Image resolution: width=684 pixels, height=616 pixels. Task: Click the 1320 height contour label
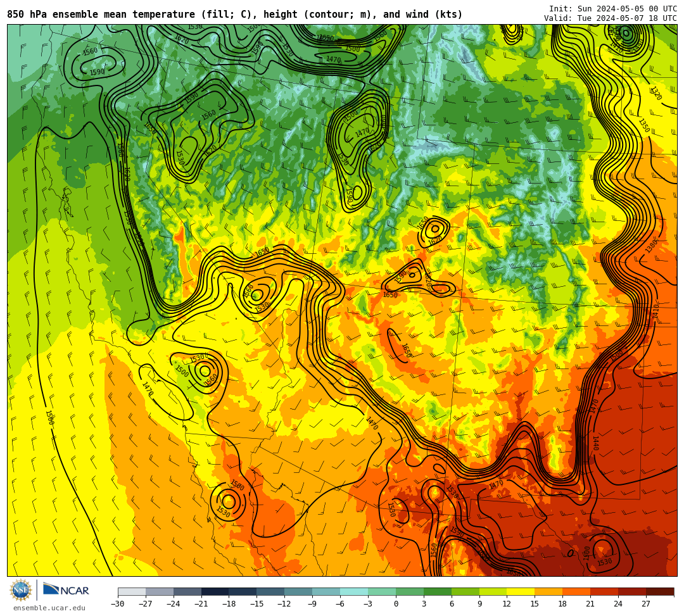655,93
